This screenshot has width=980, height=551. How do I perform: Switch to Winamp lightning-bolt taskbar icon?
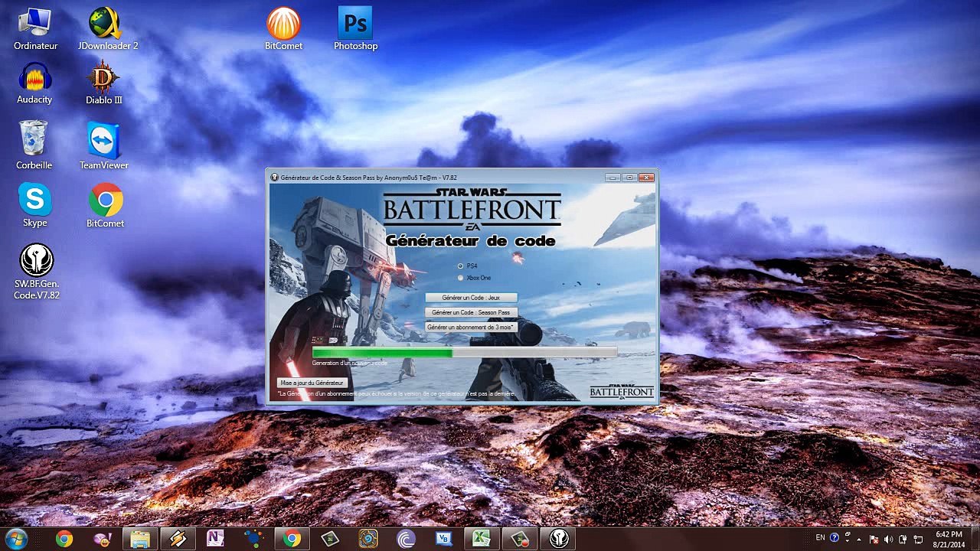click(x=178, y=539)
